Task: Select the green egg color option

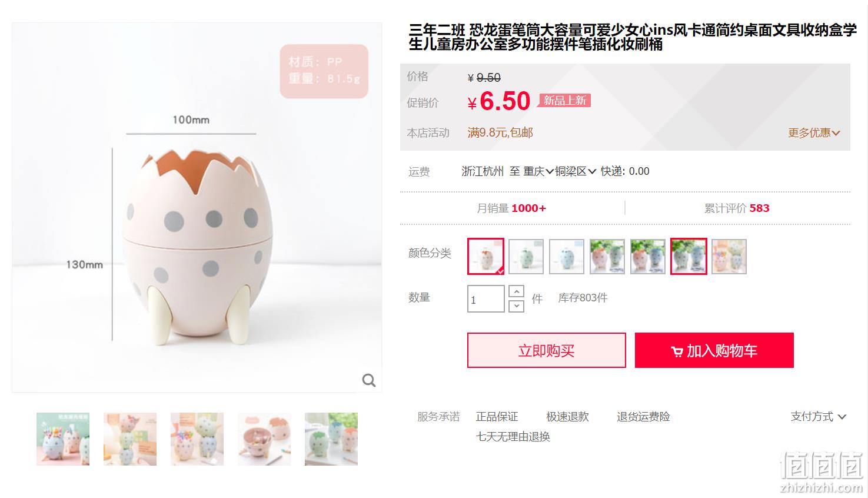Action: 526,256
